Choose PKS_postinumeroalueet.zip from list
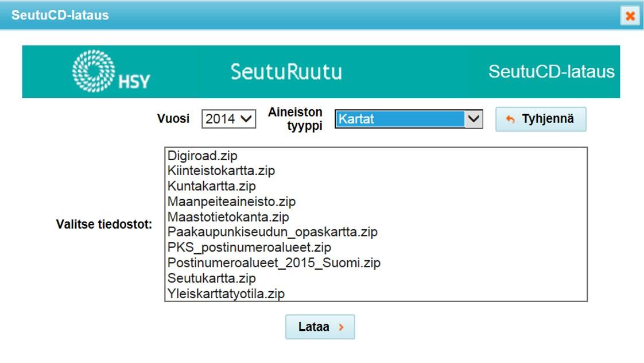Viewport: 644px width, 363px height. click(249, 248)
